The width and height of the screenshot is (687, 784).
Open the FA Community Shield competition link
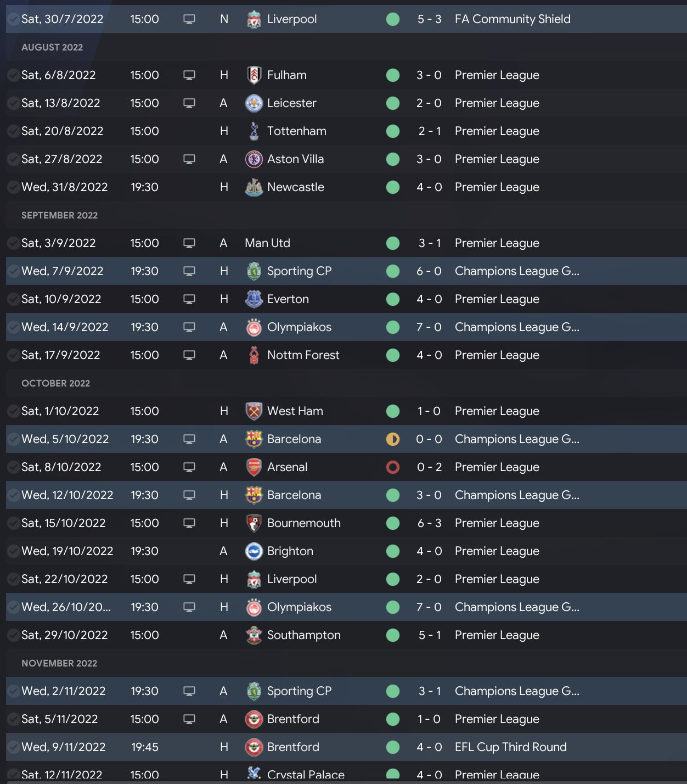coord(513,19)
